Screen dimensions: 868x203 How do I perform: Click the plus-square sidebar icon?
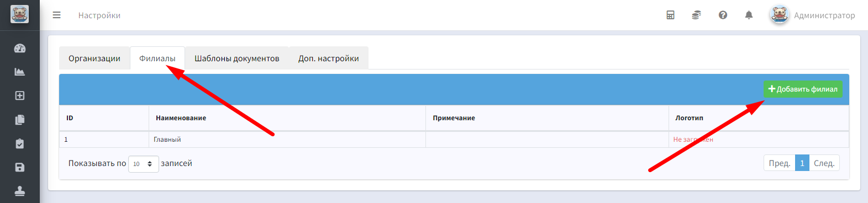(20, 95)
